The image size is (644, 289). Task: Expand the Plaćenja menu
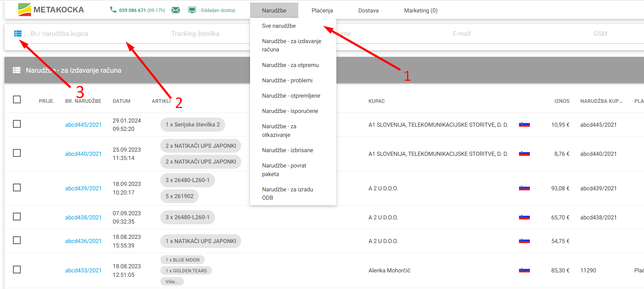(x=322, y=10)
